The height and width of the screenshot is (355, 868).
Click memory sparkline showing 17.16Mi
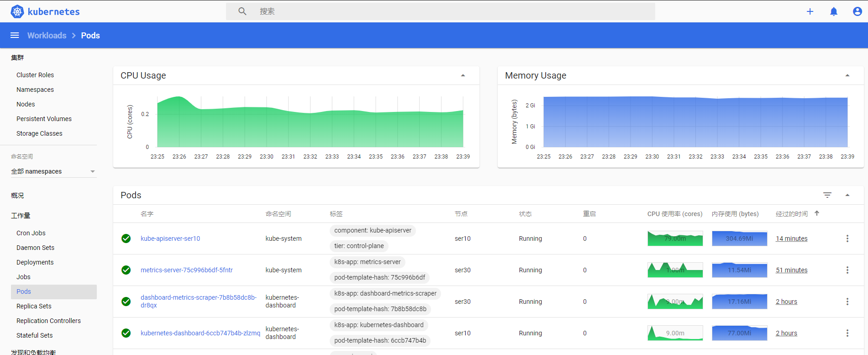739,302
